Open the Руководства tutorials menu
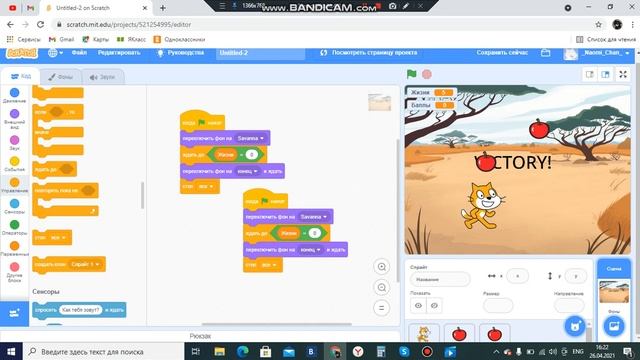Image resolution: width=640 pixels, height=360 pixels. tap(181, 53)
